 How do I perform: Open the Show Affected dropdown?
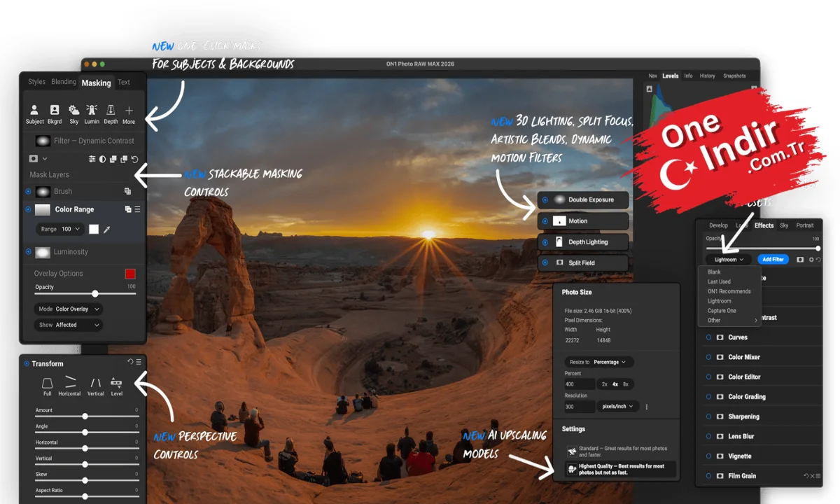point(69,325)
